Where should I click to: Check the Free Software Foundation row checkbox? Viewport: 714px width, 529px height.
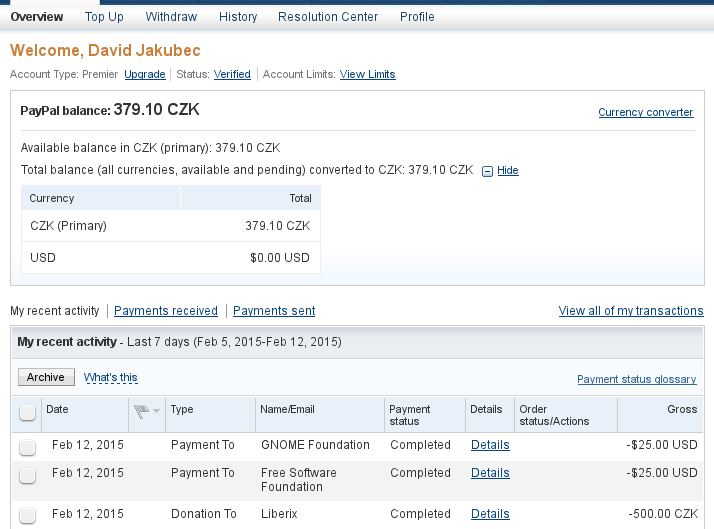[27, 475]
